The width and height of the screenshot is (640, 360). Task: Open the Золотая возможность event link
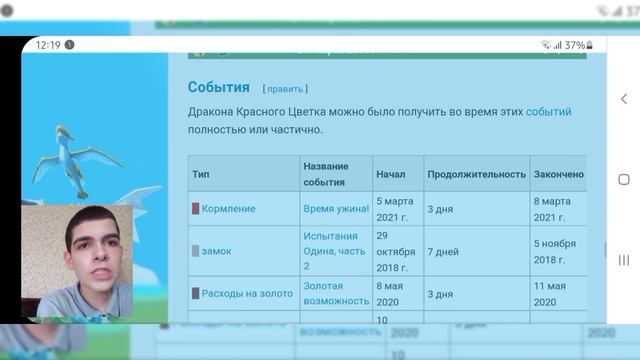click(336, 293)
